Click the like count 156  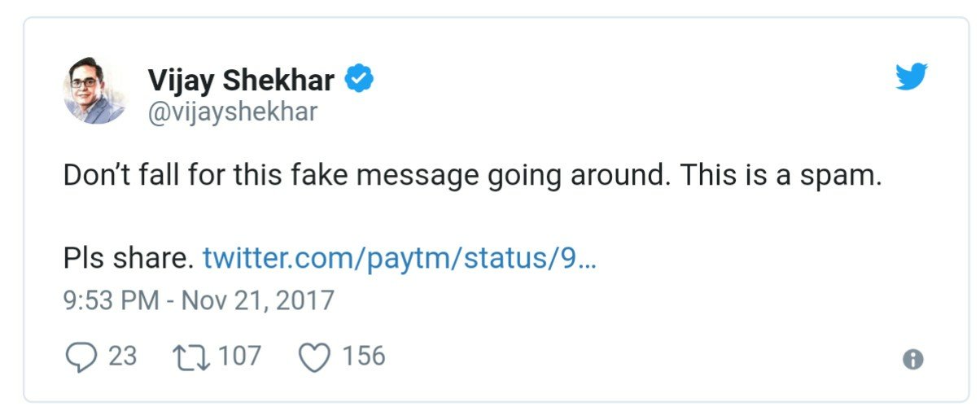click(x=363, y=357)
